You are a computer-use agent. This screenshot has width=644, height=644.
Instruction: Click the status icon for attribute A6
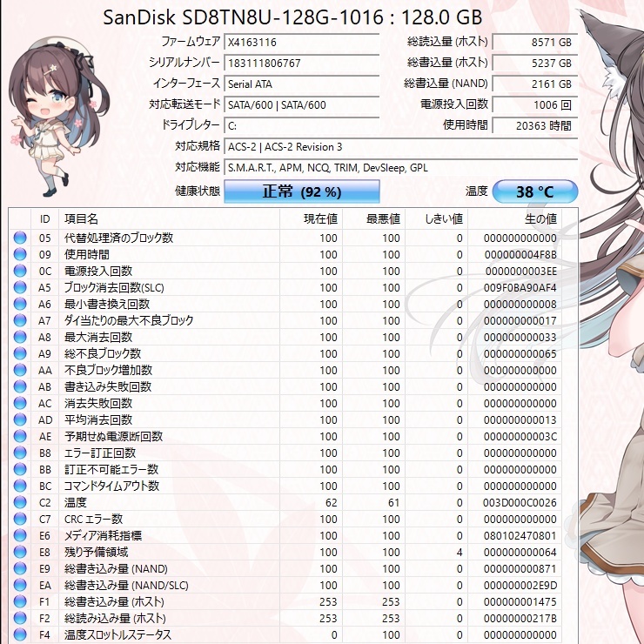point(20,304)
